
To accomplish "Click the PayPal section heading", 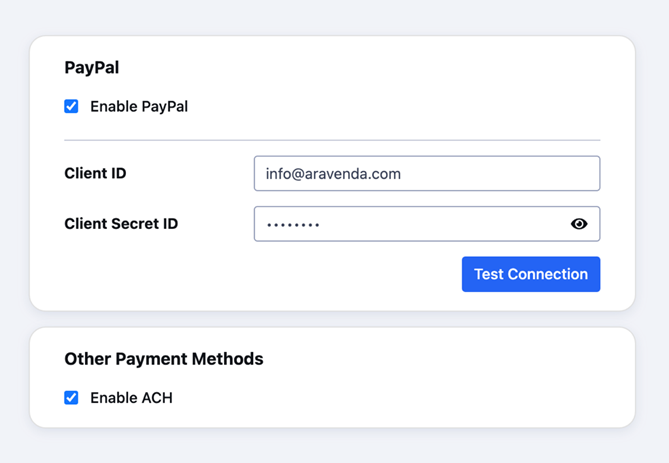I will tap(92, 67).
